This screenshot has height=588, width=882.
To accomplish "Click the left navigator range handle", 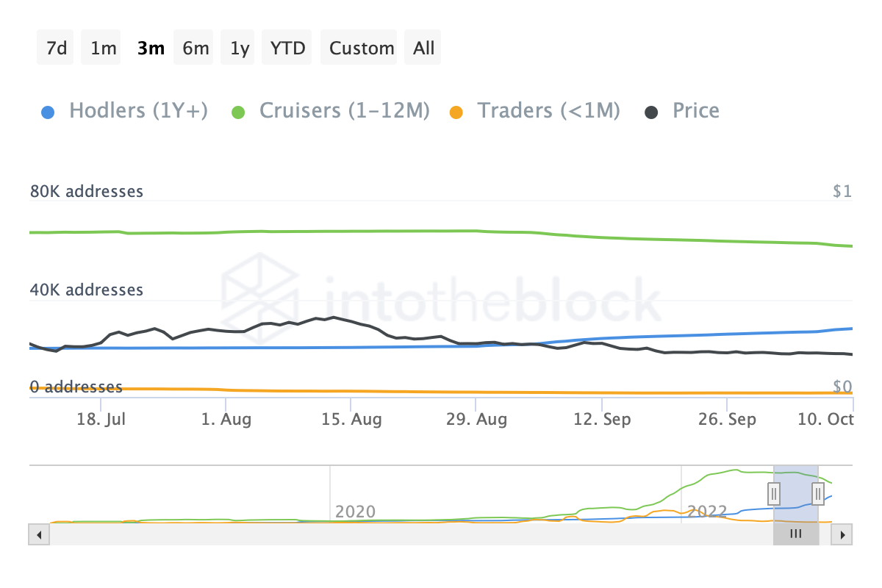I will point(774,493).
